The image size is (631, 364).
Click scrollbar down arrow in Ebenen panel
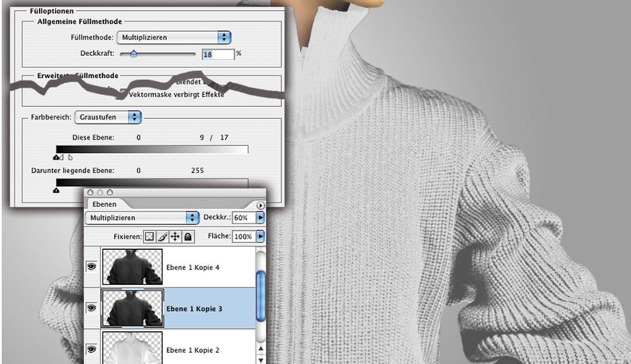tap(260, 359)
